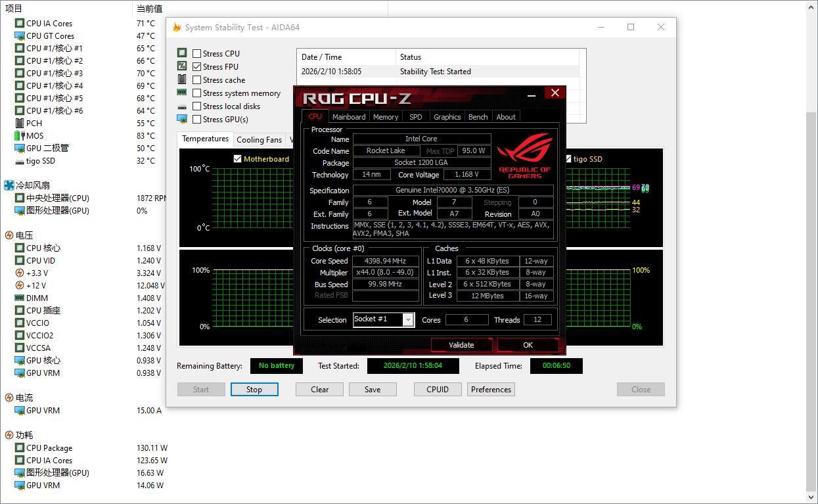Click the Stress system memory RAM icon
Viewport: 818px width, 504px height.
point(182,93)
